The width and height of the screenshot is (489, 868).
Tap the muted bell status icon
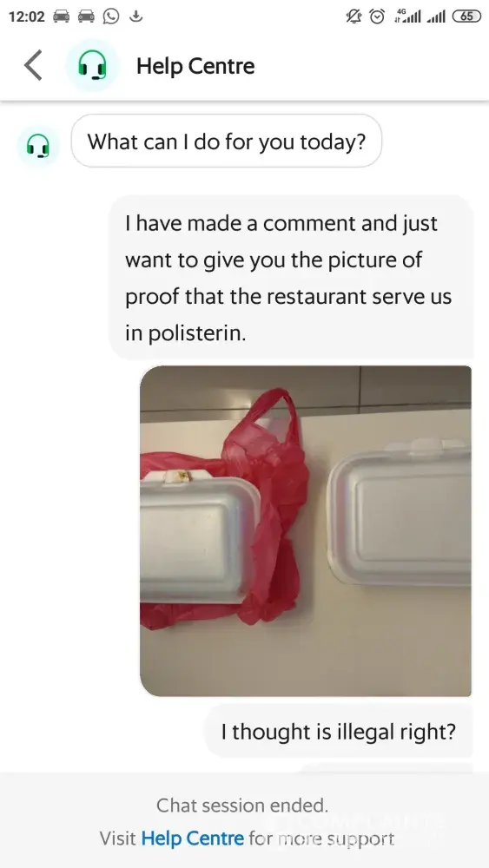[354, 16]
